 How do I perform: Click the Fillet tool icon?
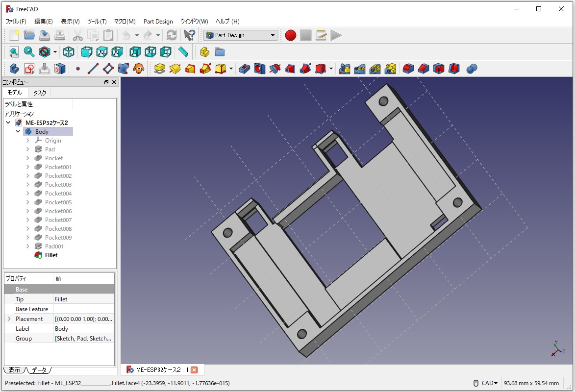click(408, 69)
